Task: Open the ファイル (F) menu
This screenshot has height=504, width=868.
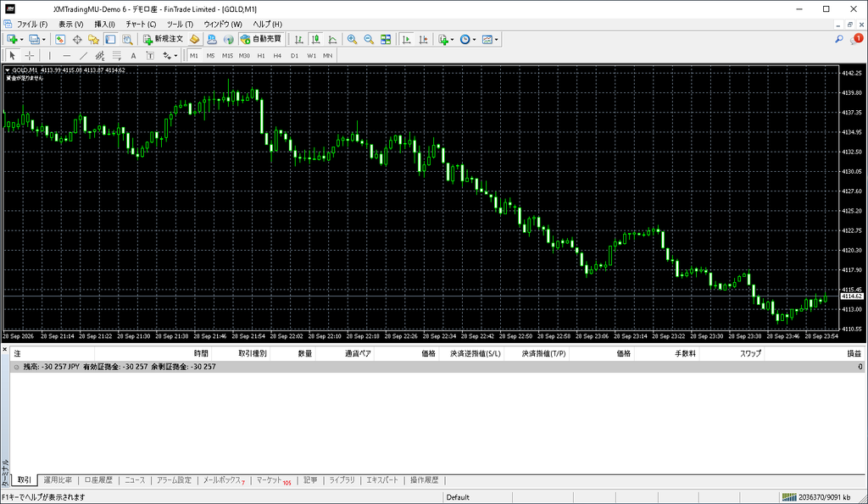Action: coord(32,25)
